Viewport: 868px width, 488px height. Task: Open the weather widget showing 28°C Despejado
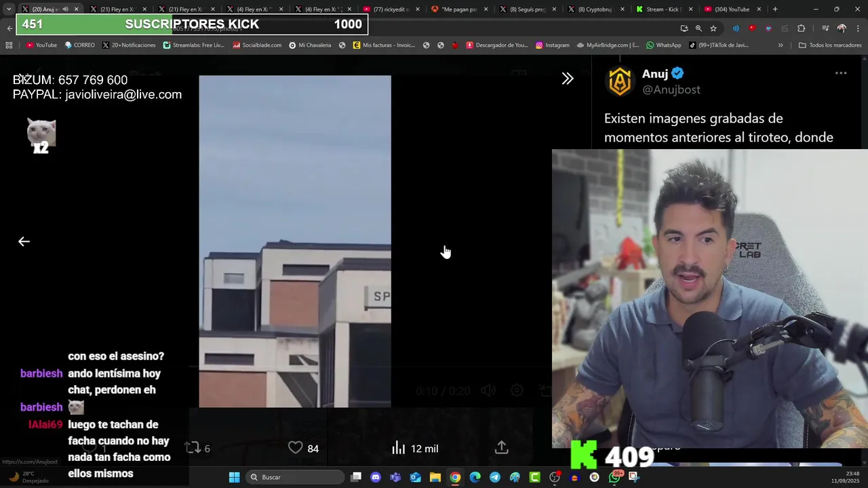28,477
